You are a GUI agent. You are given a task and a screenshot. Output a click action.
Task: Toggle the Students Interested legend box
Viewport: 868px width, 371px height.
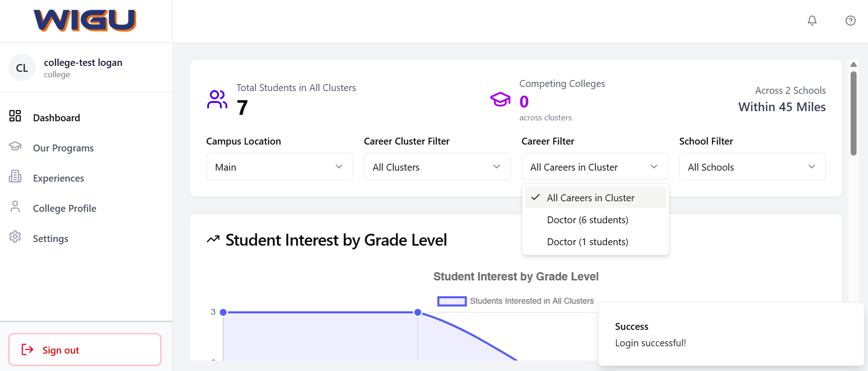point(451,301)
